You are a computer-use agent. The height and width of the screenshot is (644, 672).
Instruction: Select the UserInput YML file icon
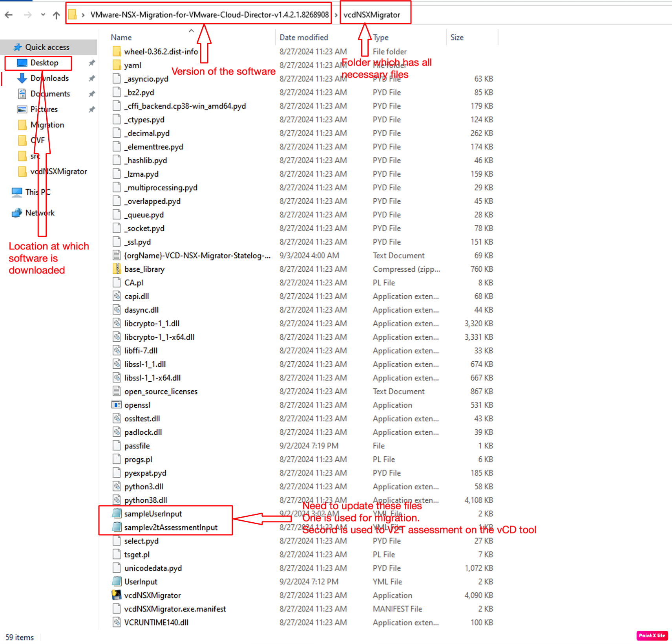tap(117, 582)
